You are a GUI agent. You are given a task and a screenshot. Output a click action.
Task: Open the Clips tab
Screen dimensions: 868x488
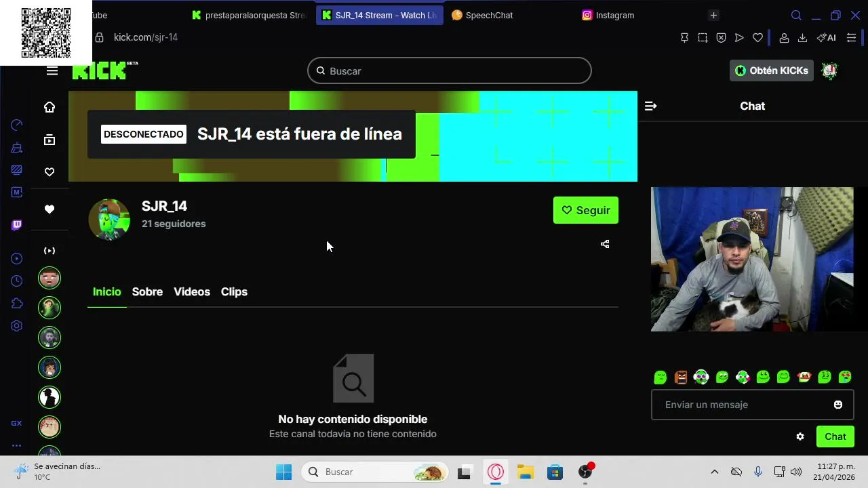[x=234, y=291]
